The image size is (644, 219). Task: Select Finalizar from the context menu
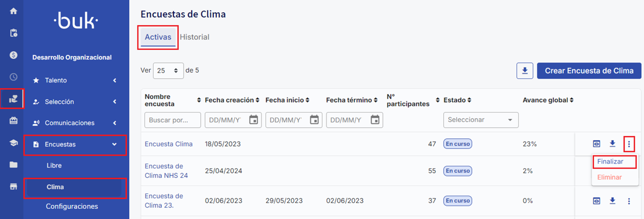[x=610, y=161]
